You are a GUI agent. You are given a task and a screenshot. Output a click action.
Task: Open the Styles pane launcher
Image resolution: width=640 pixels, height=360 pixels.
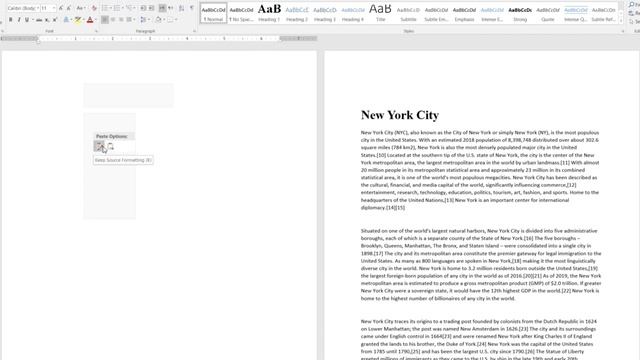coord(623,31)
